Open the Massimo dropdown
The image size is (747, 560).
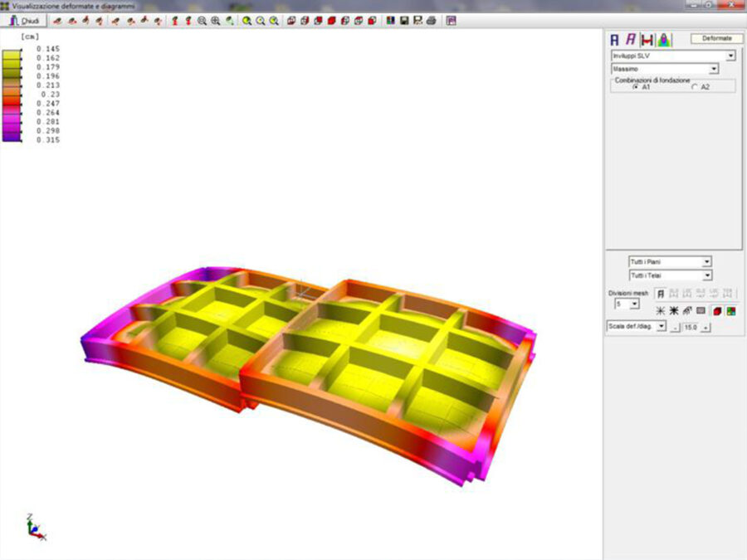(714, 69)
